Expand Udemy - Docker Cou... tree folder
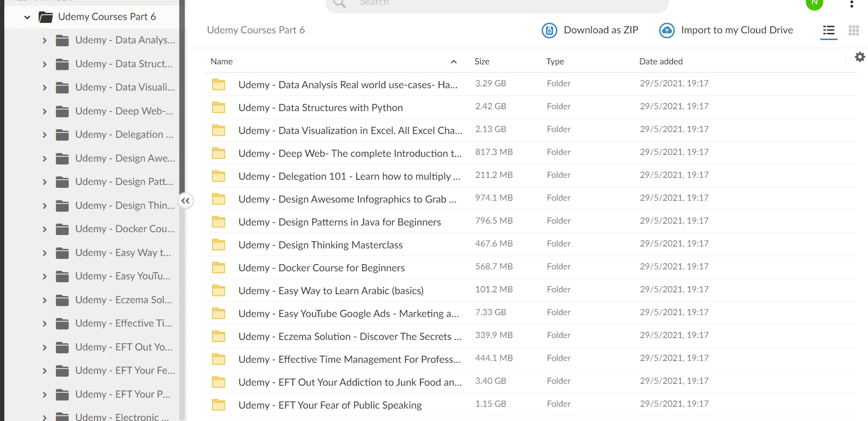Viewport: 868px width, 421px height. [x=44, y=229]
